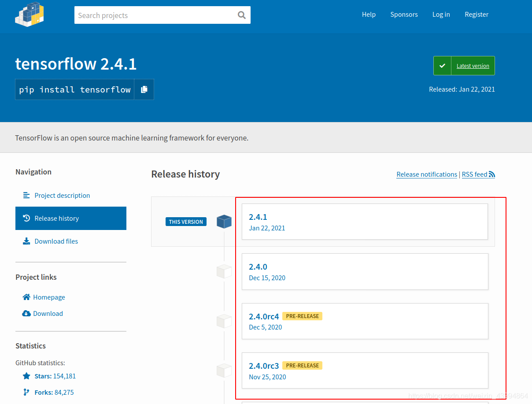Open Release notifications link
Image resolution: width=532 pixels, height=404 pixels.
pyautogui.click(x=427, y=174)
